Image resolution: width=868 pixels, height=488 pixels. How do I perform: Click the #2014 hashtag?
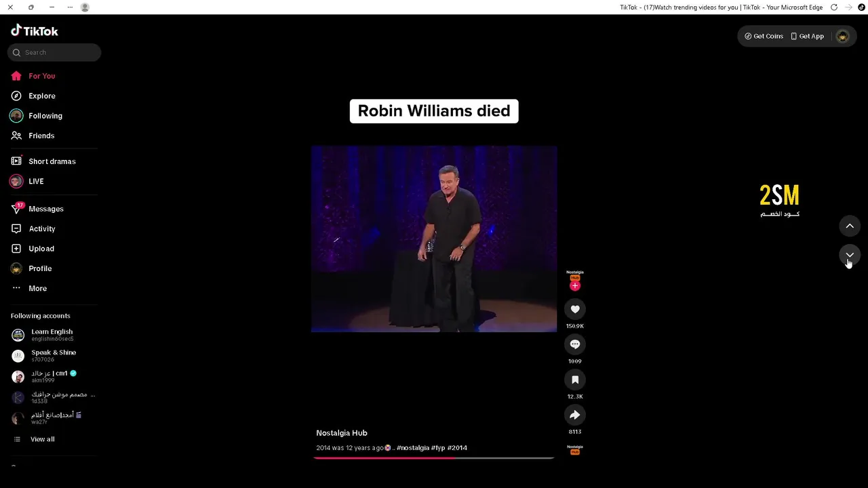pos(457,448)
